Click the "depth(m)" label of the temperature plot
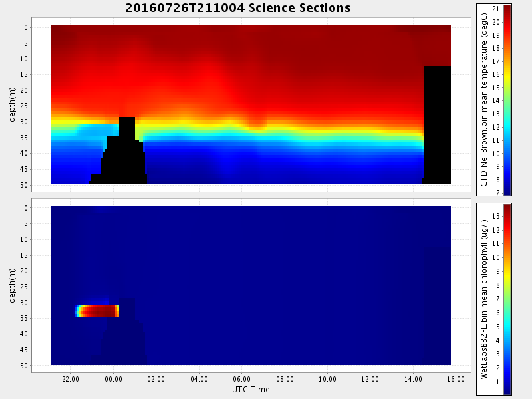Image resolution: width=532 pixels, height=399 pixels. [12, 105]
